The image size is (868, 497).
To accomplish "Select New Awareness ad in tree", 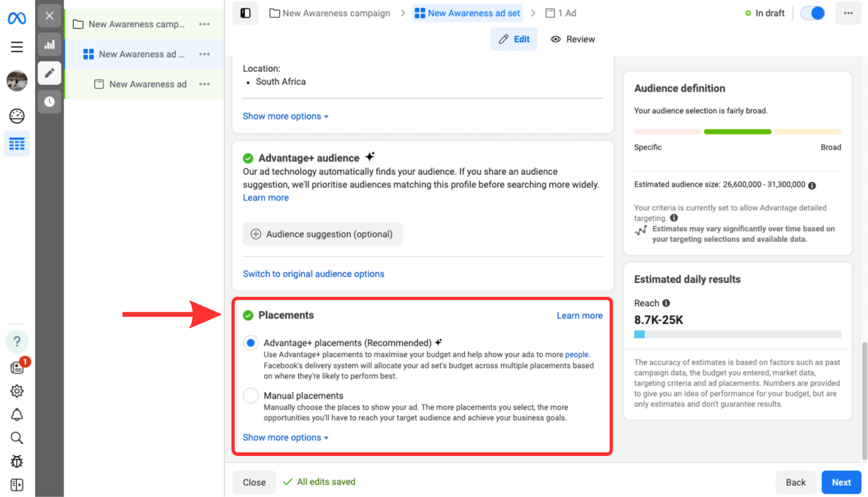I will 148,84.
